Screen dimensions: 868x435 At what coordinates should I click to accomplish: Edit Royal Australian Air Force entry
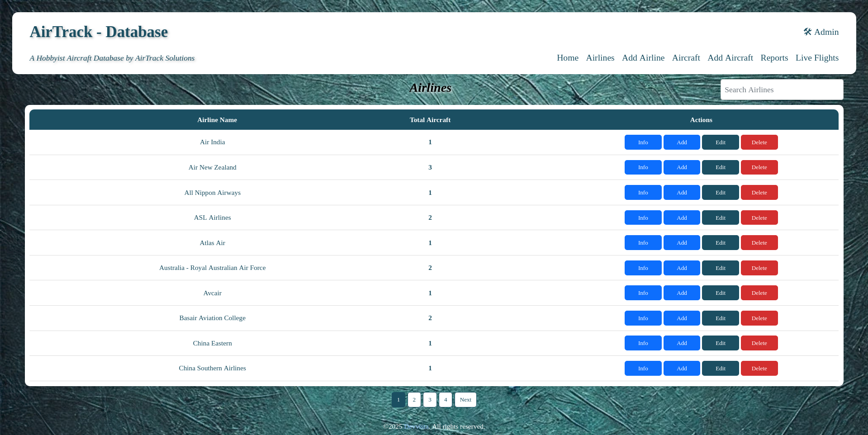[x=721, y=268]
